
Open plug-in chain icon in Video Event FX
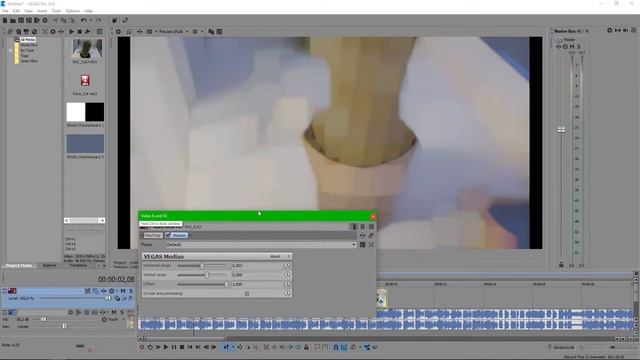[x=362, y=236]
